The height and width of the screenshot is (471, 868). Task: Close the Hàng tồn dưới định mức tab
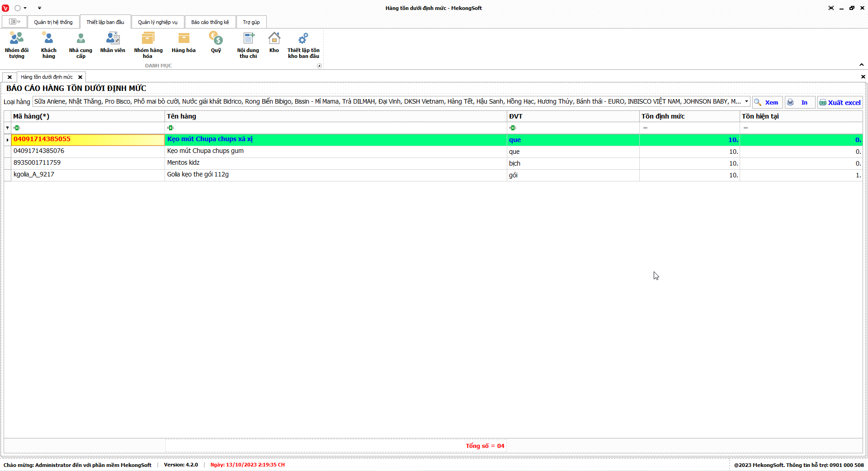[x=80, y=77]
